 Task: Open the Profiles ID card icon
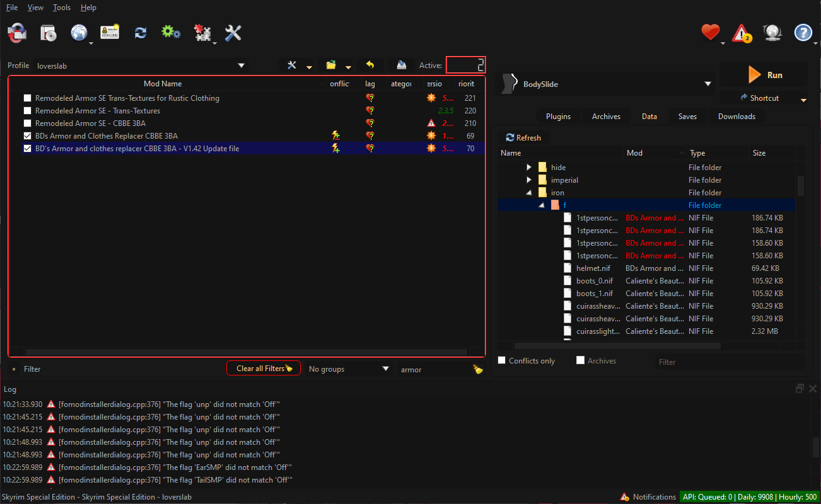tap(110, 33)
